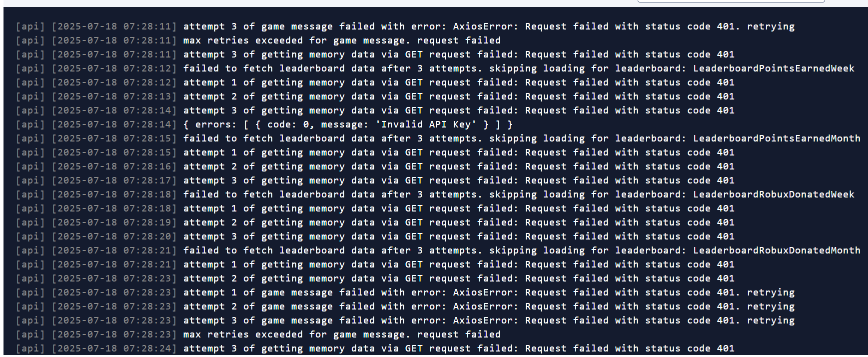The width and height of the screenshot is (868, 357).
Task: Click the LeaderboardPointsEarnedMonth name in the log
Action: [777, 138]
